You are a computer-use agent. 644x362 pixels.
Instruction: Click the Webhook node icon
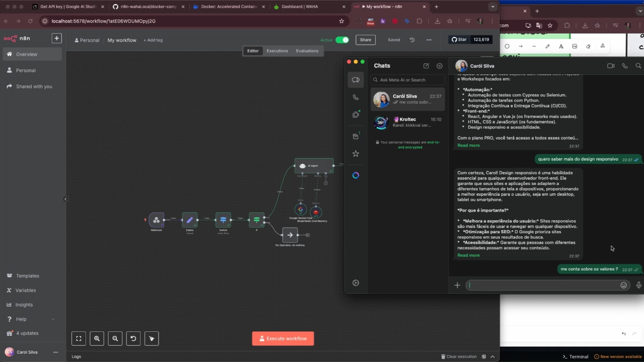(x=156, y=220)
